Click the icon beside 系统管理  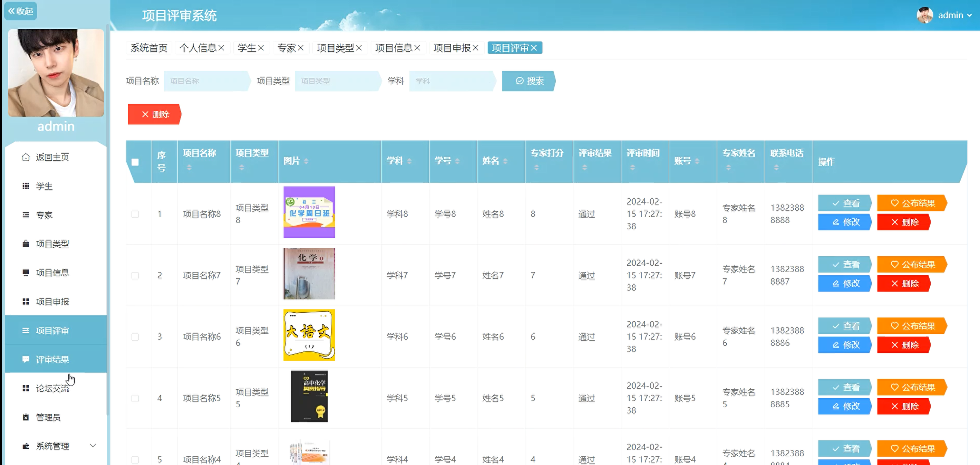pos(26,446)
